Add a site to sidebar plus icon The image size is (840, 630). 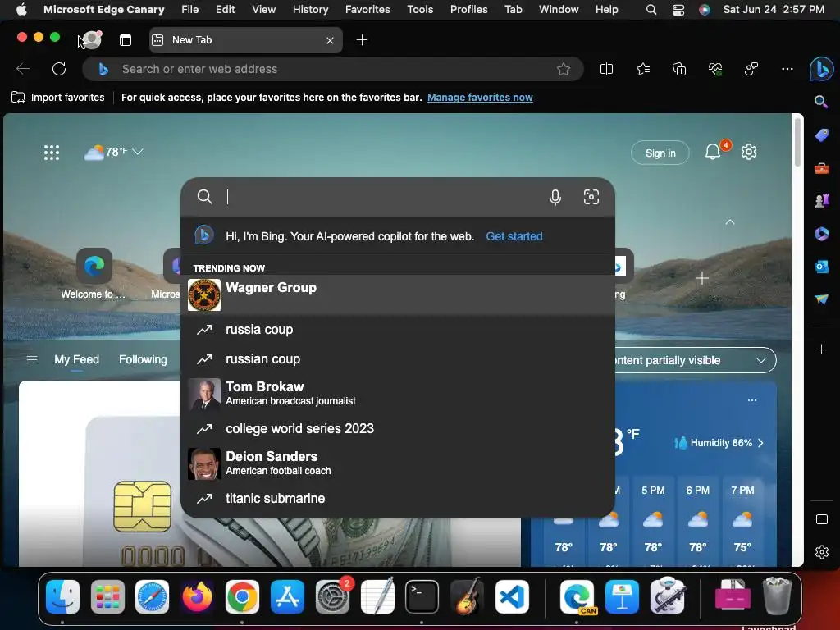pyautogui.click(x=822, y=349)
